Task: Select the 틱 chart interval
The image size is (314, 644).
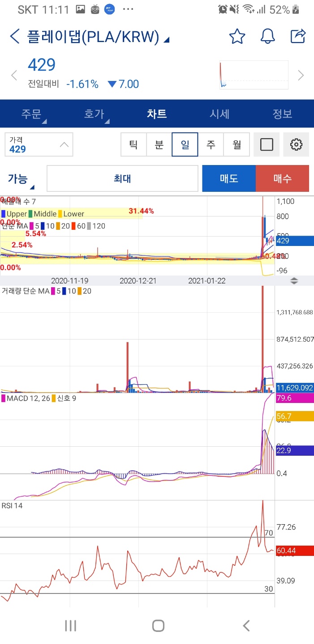Action: (133, 144)
